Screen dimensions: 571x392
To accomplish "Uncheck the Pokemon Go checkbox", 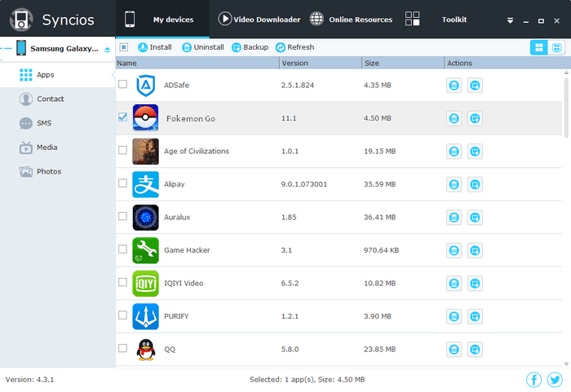I will point(122,117).
